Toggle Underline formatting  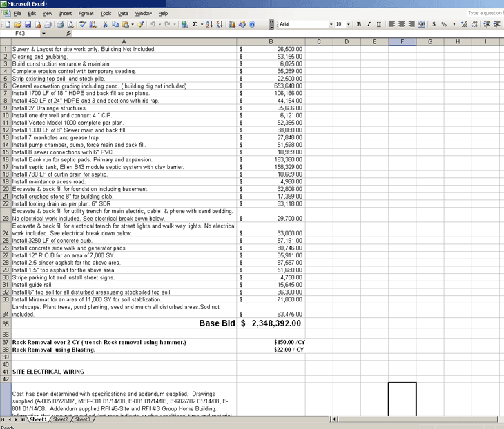coord(379,24)
